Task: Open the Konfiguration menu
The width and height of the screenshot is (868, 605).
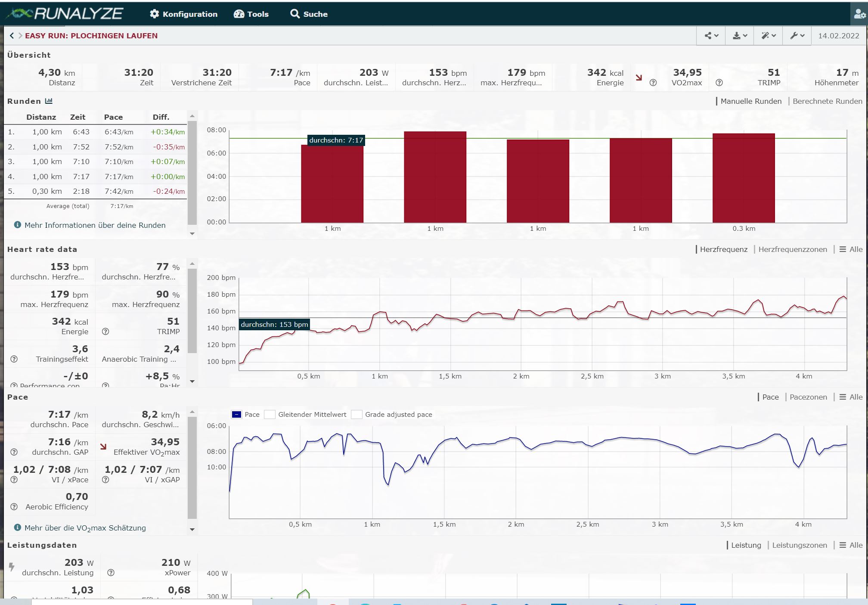Action: (x=183, y=14)
